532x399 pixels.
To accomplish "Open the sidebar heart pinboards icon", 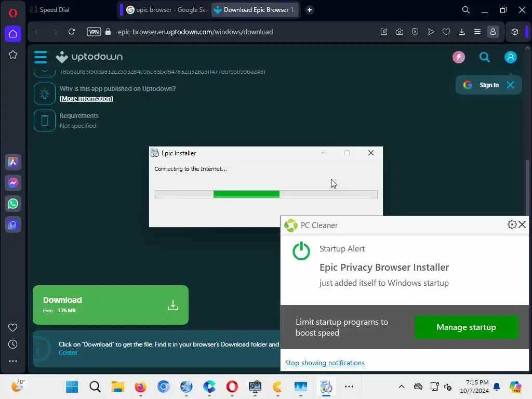I will pos(13,327).
